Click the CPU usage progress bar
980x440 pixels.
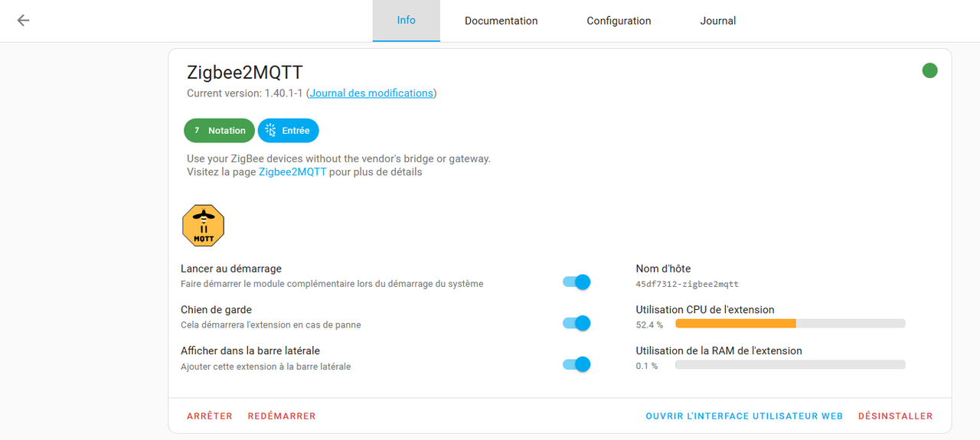point(790,324)
